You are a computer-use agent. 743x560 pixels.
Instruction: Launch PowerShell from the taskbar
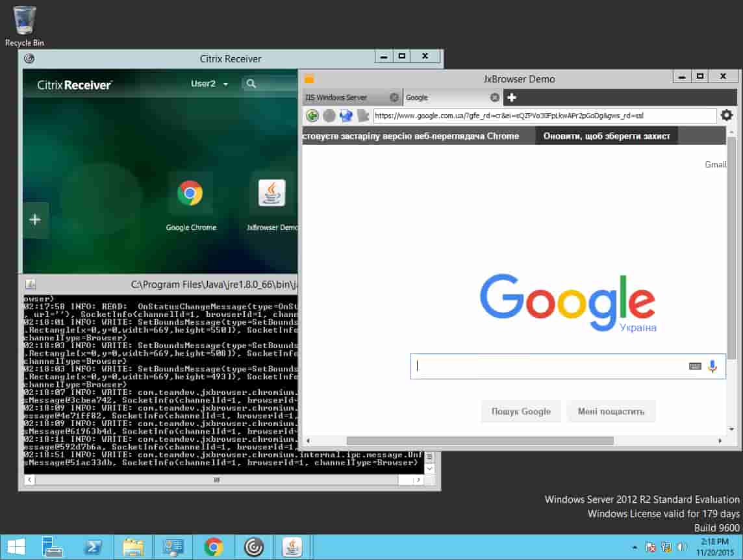(x=92, y=547)
